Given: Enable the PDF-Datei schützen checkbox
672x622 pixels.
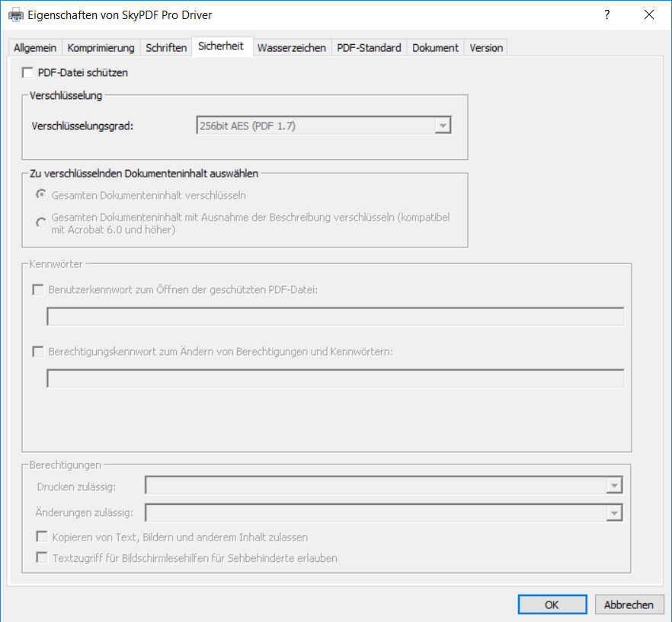Looking at the screenshot, I should point(28,73).
